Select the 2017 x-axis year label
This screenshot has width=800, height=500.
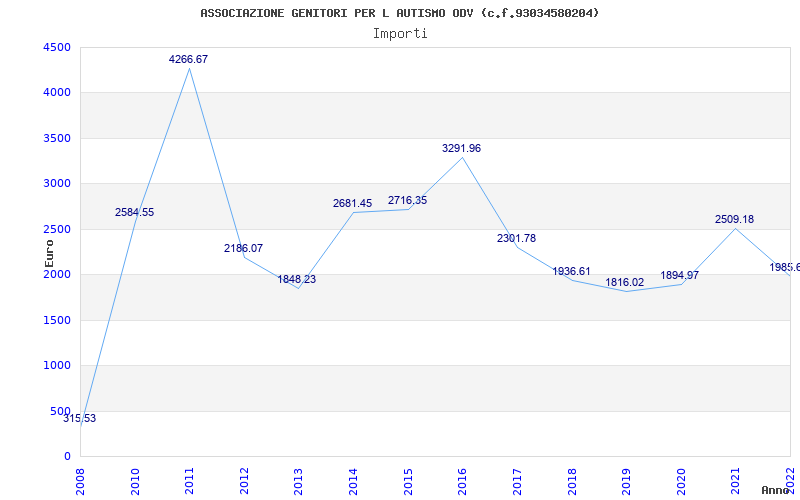tap(517, 481)
